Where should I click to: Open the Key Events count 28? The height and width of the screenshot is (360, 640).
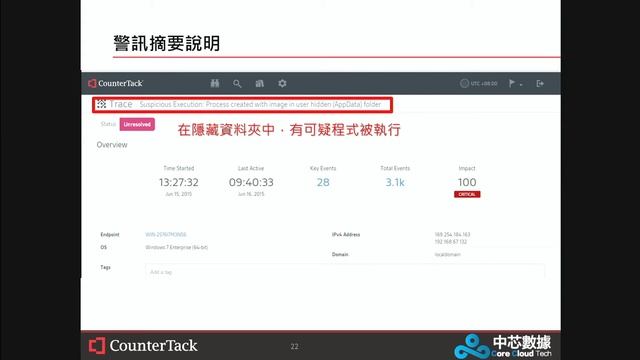(323, 182)
